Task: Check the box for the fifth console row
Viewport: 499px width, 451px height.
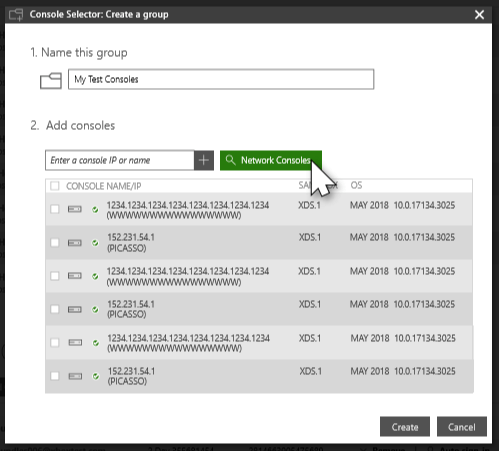Action: coord(54,342)
